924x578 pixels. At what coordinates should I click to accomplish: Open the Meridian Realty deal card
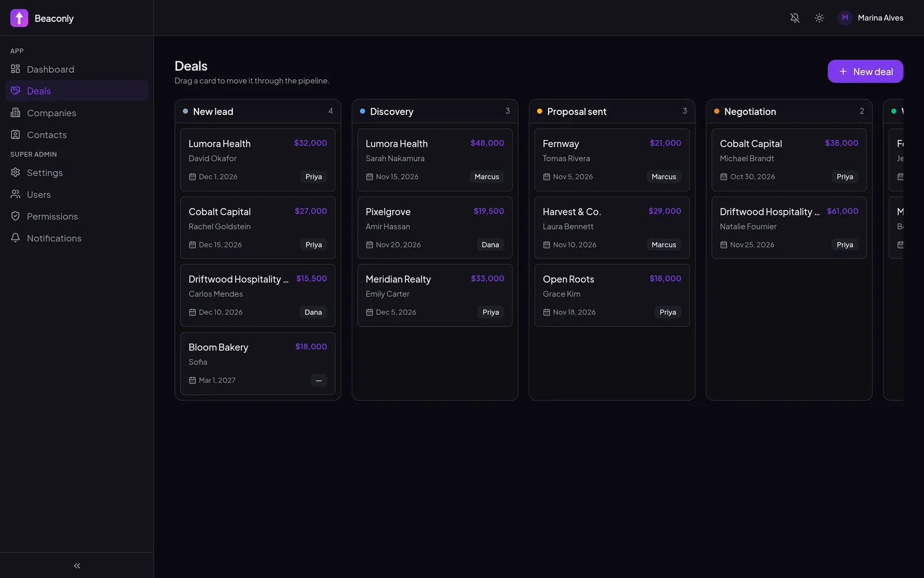coord(435,295)
